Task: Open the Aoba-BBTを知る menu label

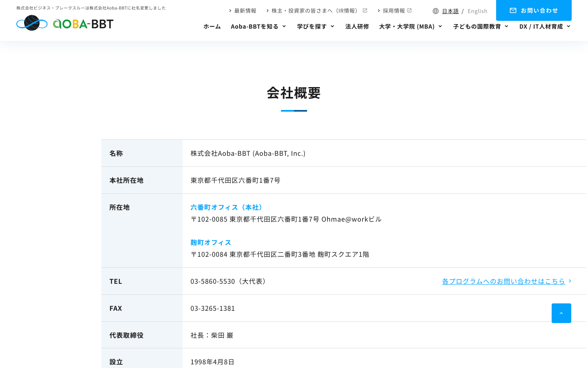Action: 254,27
